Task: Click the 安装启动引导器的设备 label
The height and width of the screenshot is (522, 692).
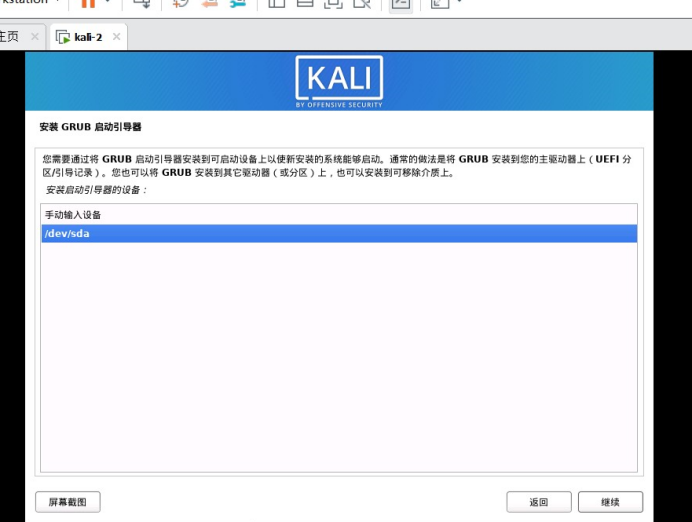Action: pyautogui.click(x=96, y=190)
